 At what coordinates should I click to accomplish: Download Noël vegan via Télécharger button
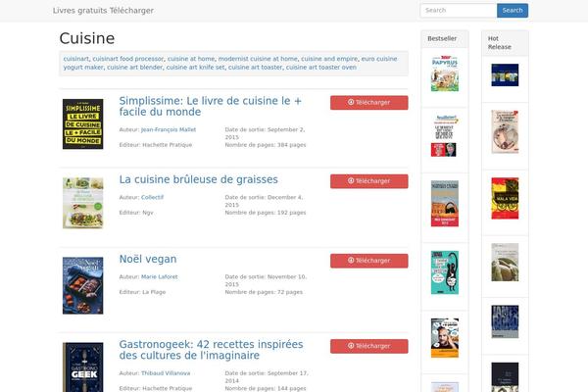coord(369,261)
